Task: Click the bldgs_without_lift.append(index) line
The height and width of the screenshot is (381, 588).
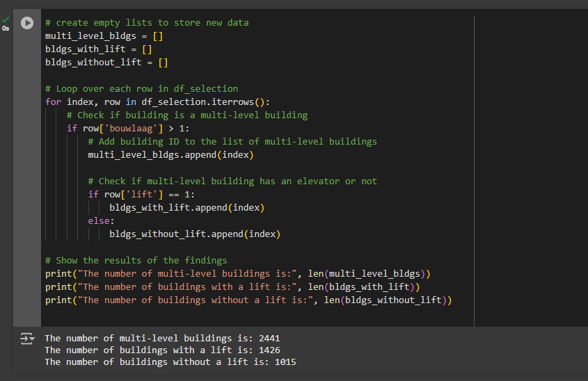Action: click(195, 234)
